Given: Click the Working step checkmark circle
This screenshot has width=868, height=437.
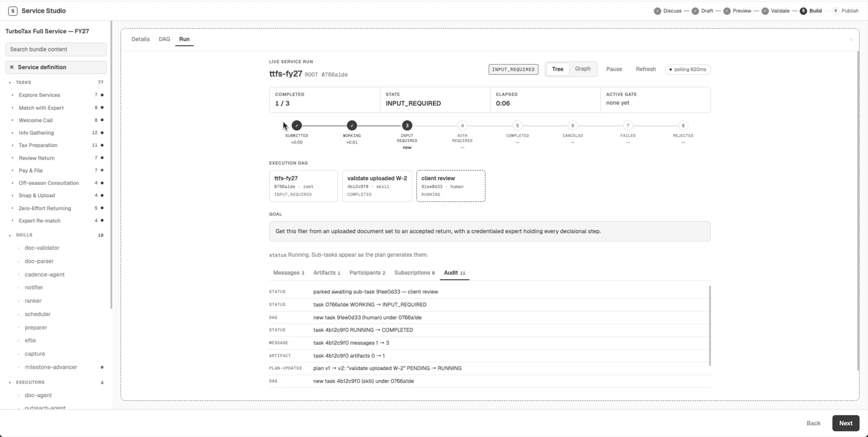Looking at the screenshot, I should (352, 126).
